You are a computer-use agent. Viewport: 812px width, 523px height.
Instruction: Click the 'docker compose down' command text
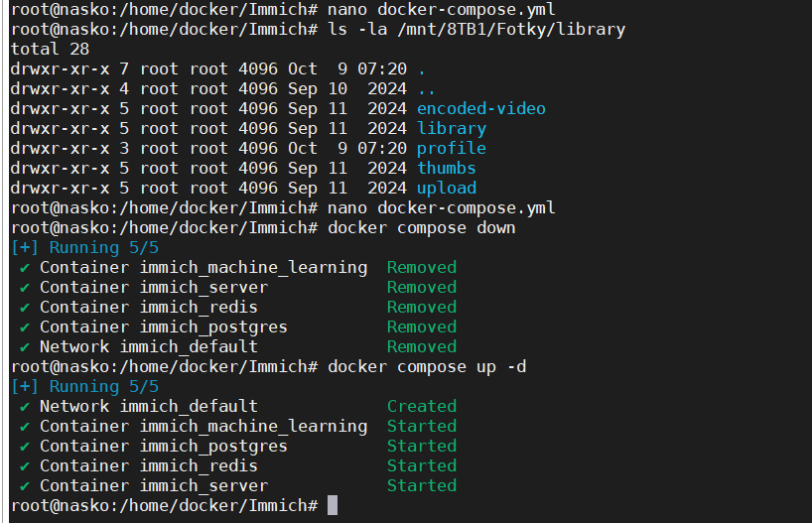pyautogui.click(x=422, y=228)
